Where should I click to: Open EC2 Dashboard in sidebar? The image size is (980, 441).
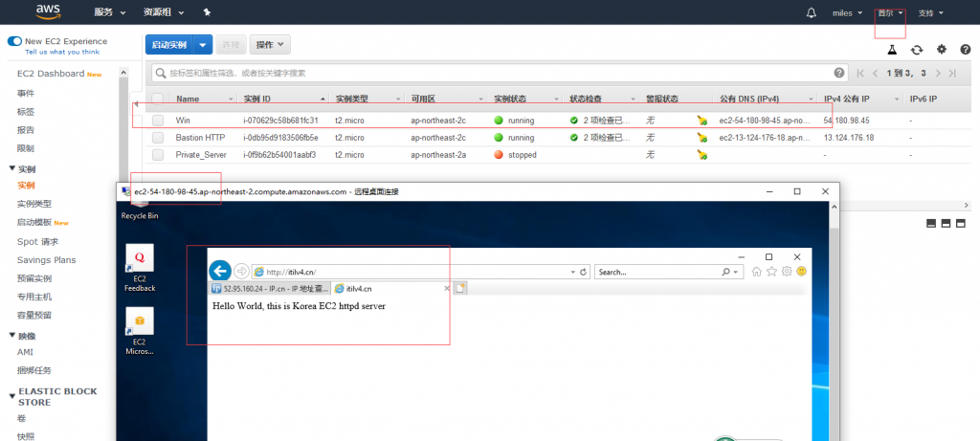click(x=51, y=74)
